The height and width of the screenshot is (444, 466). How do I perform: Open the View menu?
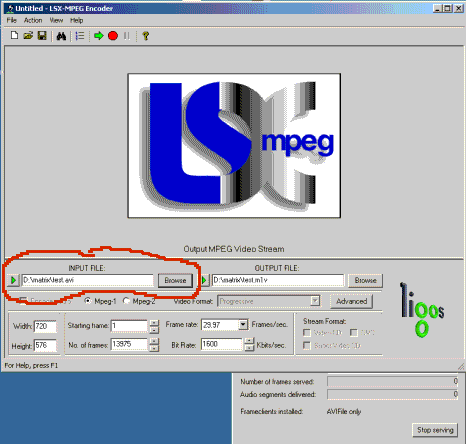coord(56,20)
